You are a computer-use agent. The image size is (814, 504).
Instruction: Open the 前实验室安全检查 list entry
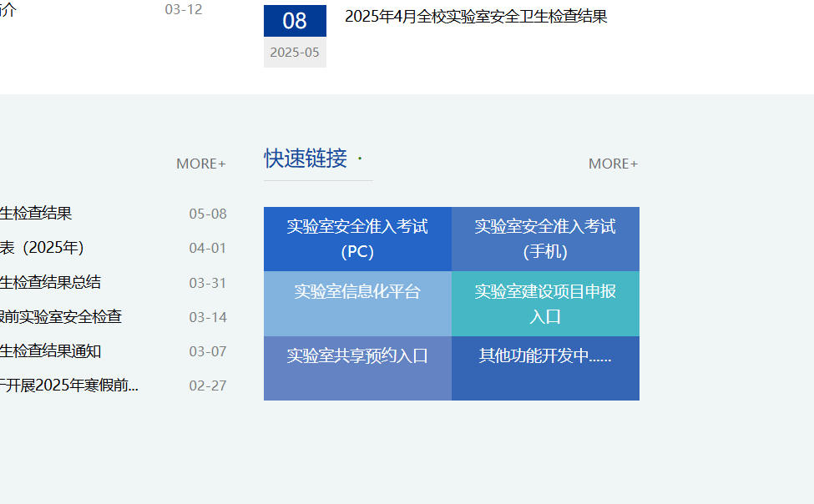61,317
